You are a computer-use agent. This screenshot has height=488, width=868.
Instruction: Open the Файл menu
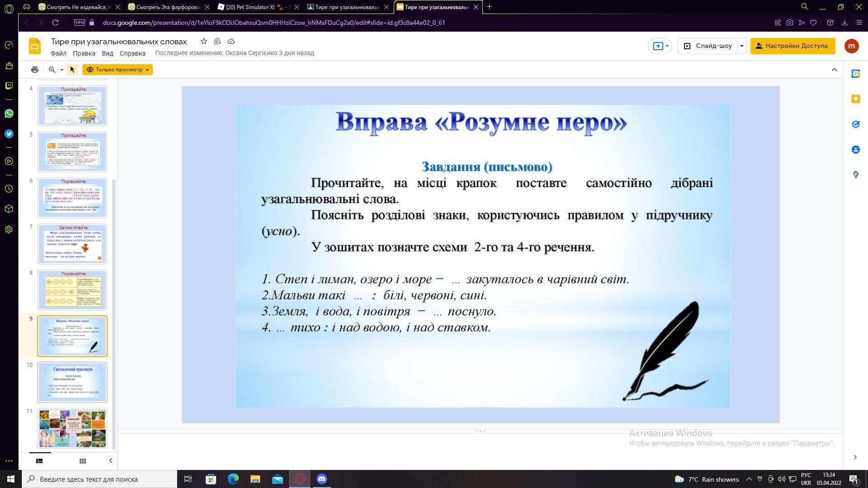click(58, 53)
